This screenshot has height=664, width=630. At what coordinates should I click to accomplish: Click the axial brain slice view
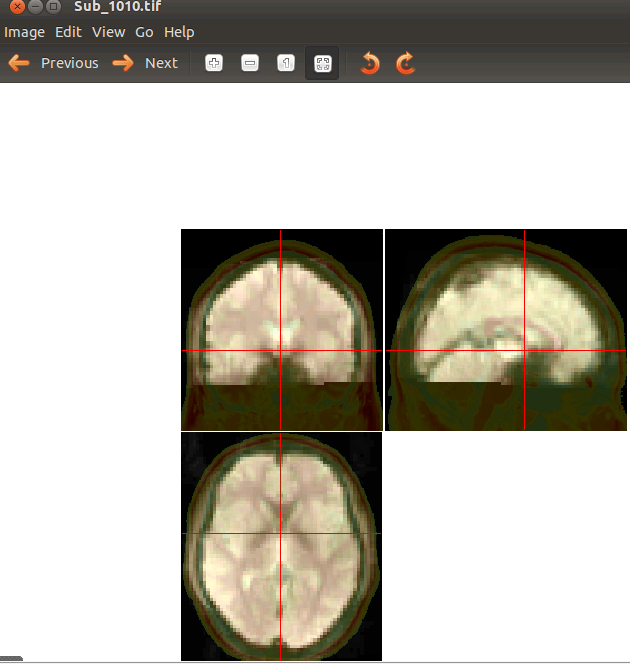coord(282,546)
